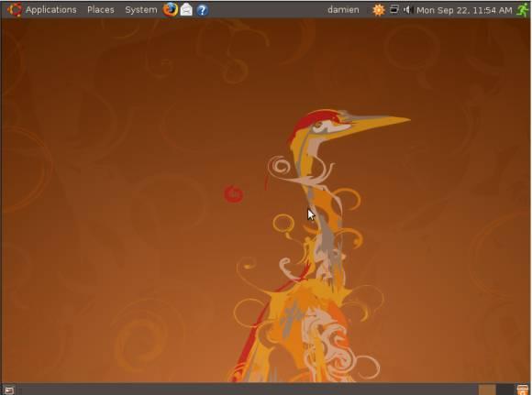The image size is (532, 395).
Task: Open the Places menu
Action: click(x=100, y=10)
